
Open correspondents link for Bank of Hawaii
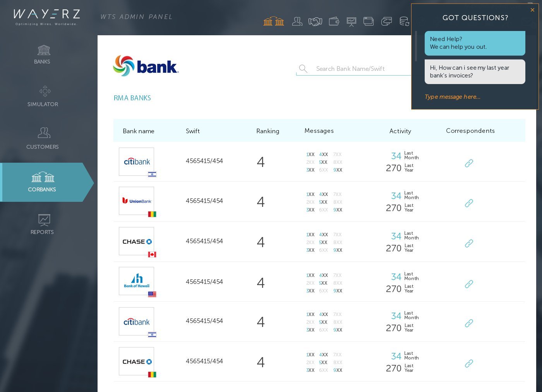point(469,284)
